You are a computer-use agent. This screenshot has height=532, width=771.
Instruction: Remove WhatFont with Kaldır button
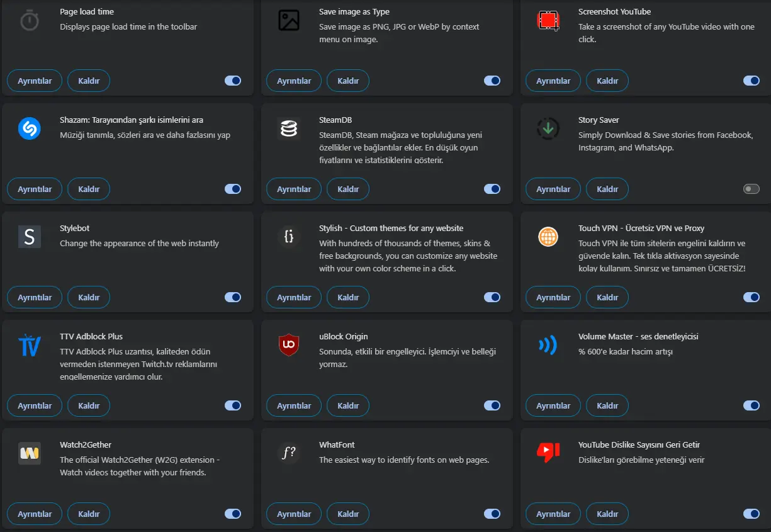point(348,514)
